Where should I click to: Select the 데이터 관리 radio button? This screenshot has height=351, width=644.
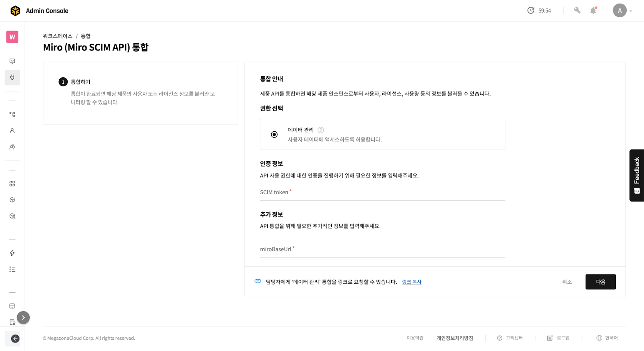(x=274, y=135)
